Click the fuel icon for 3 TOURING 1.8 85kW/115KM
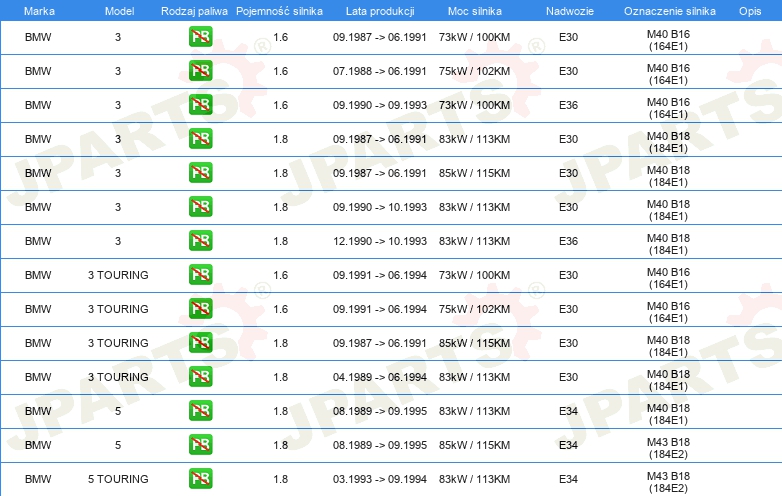 200,342
